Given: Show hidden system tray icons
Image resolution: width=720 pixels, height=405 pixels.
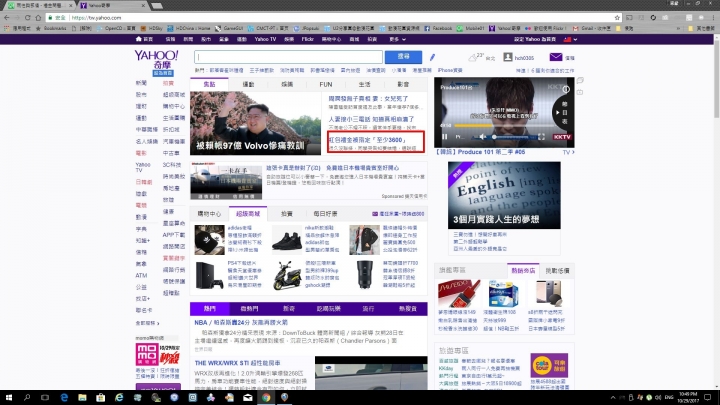Looking at the screenshot, I should pos(613,397).
